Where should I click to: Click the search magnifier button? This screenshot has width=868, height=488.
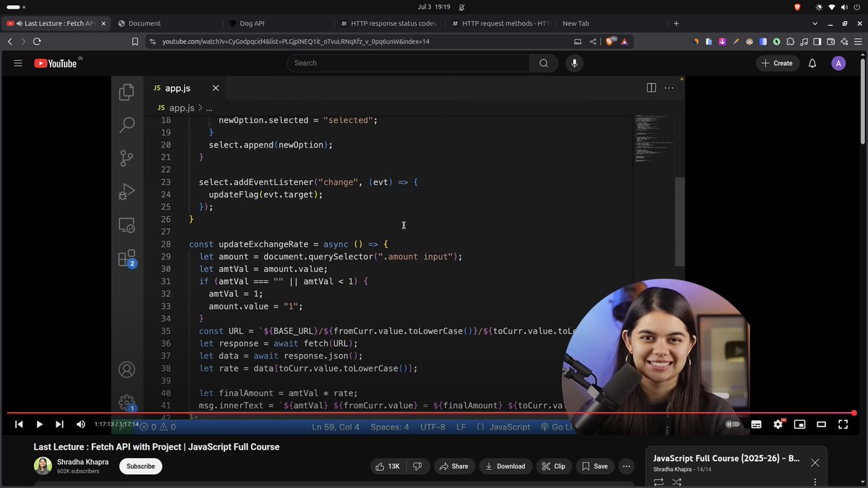(543, 63)
